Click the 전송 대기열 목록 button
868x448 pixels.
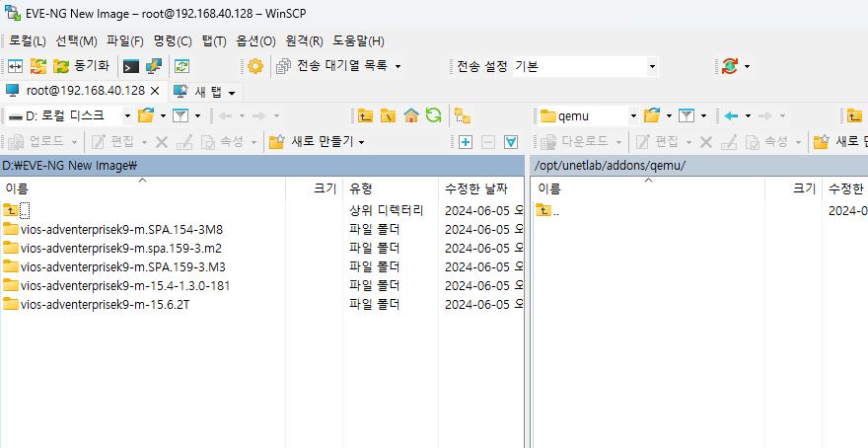tap(332, 66)
